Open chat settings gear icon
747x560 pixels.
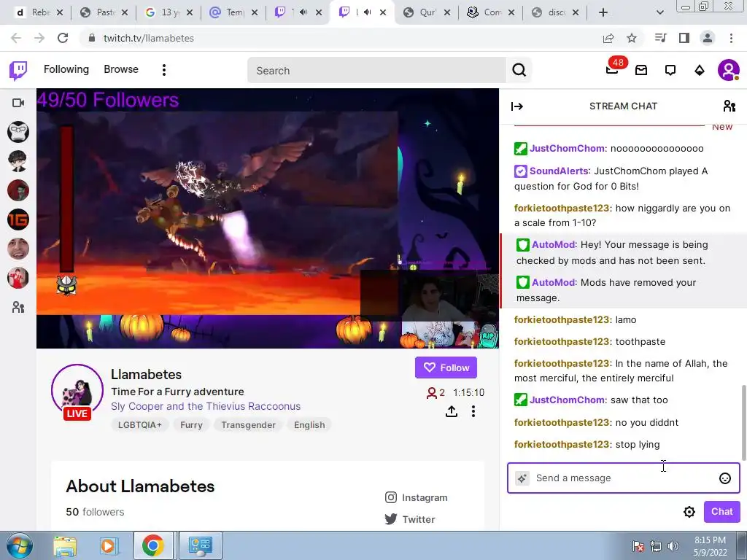689,512
